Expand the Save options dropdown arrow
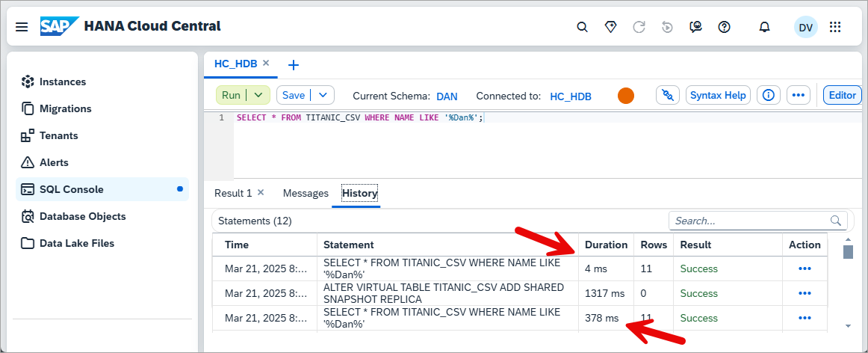Viewport: 868px width, 353px height. point(323,95)
